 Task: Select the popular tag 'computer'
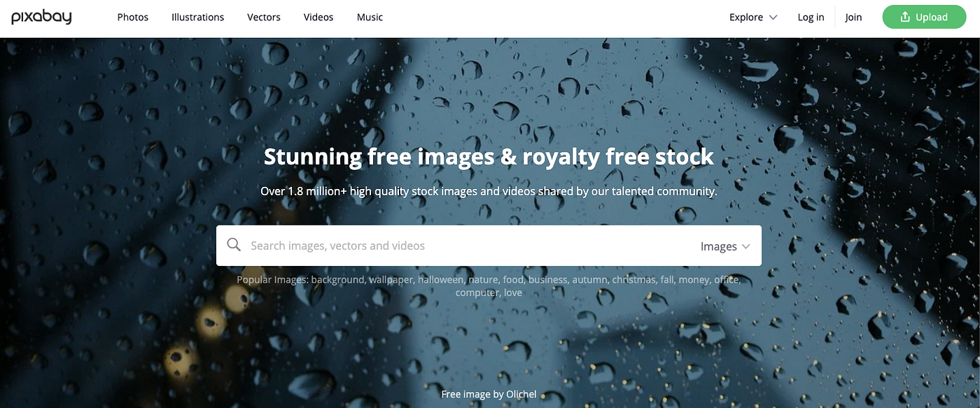click(477, 293)
